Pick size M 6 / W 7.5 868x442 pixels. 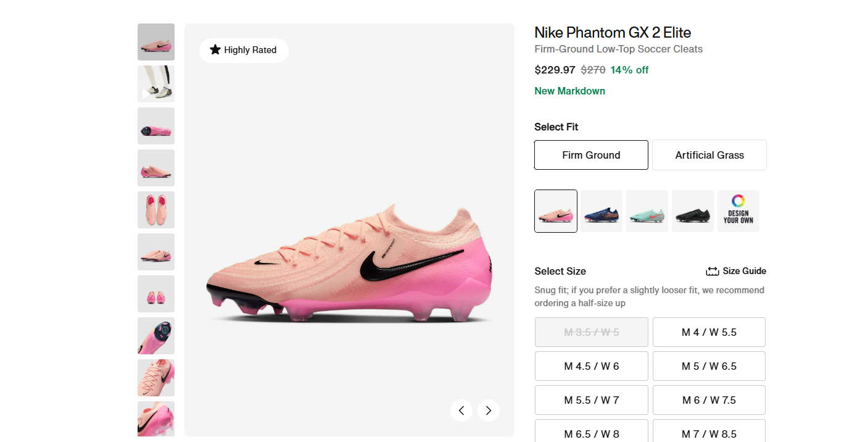pos(708,400)
